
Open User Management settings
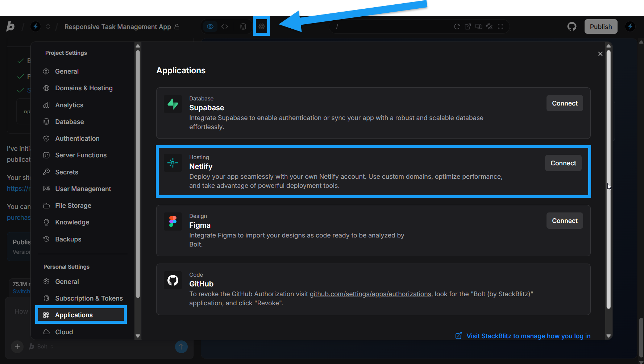[83, 189]
